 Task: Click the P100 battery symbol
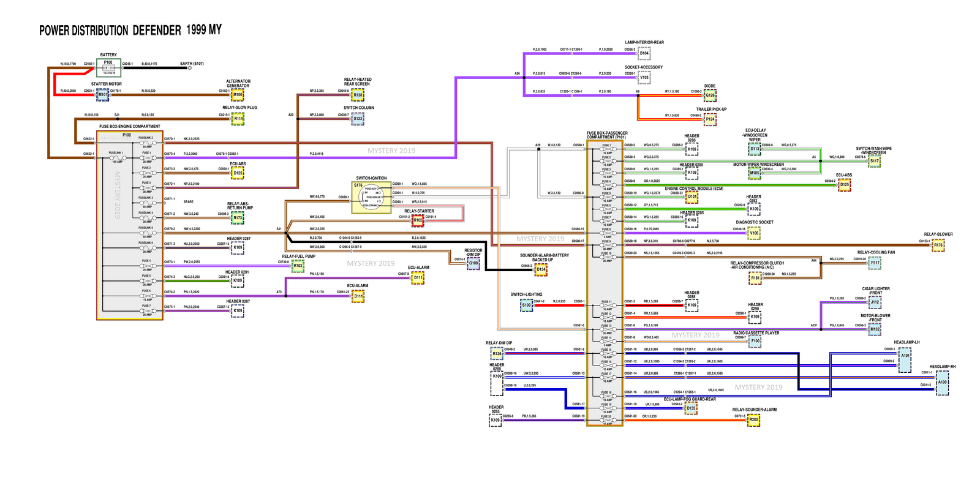[x=108, y=67]
